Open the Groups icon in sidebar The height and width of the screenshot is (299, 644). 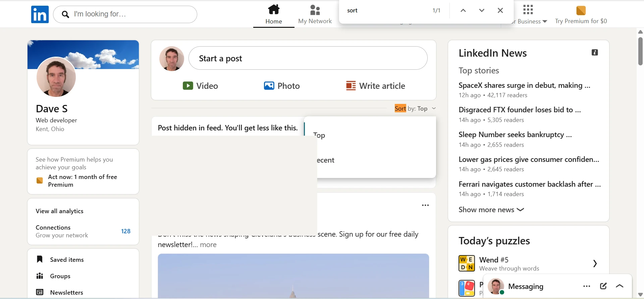(40, 276)
